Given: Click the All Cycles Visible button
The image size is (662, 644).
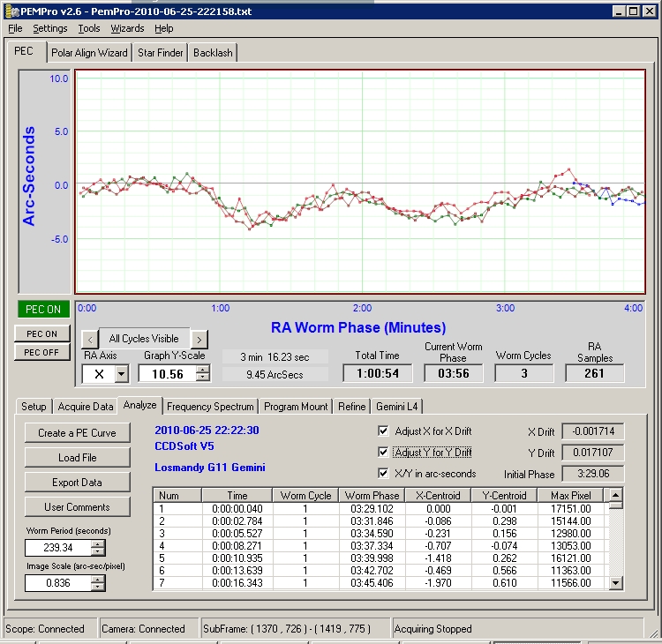Looking at the screenshot, I should coord(144,339).
